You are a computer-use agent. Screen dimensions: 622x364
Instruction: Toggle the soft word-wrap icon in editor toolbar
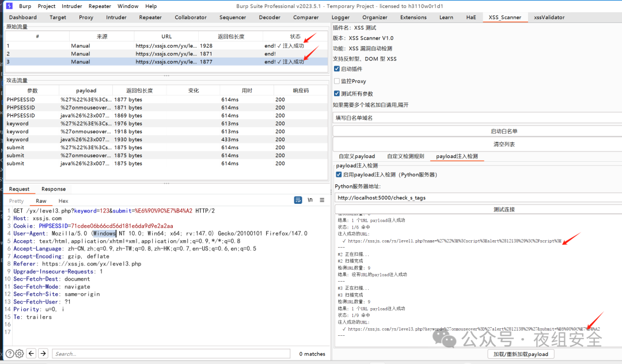coord(298,199)
